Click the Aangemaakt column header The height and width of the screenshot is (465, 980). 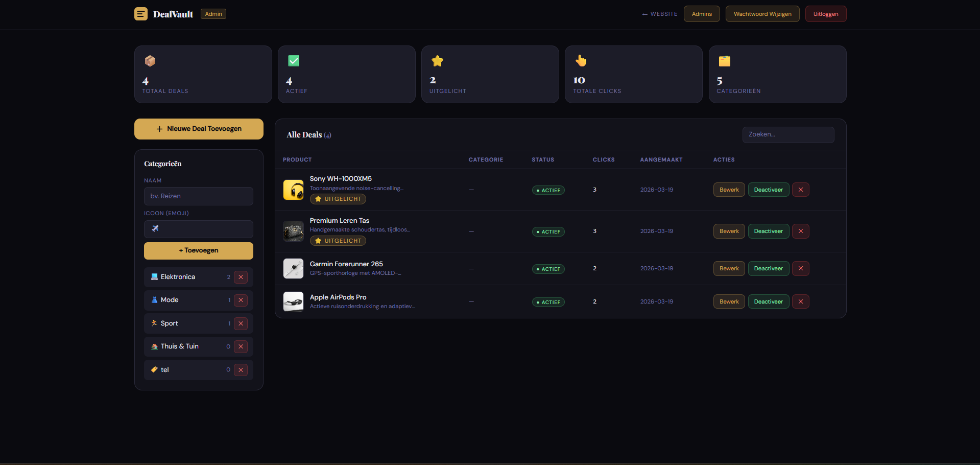click(x=661, y=160)
